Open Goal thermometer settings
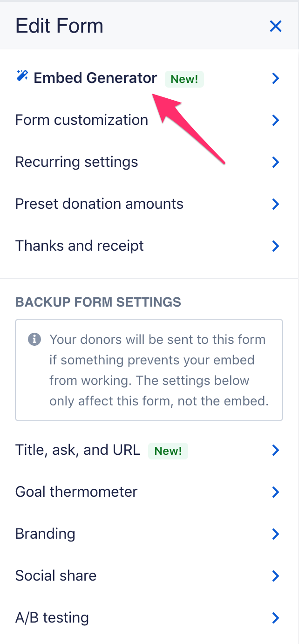The width and height of the screenshot is (299, 644). tap(149, 492)
